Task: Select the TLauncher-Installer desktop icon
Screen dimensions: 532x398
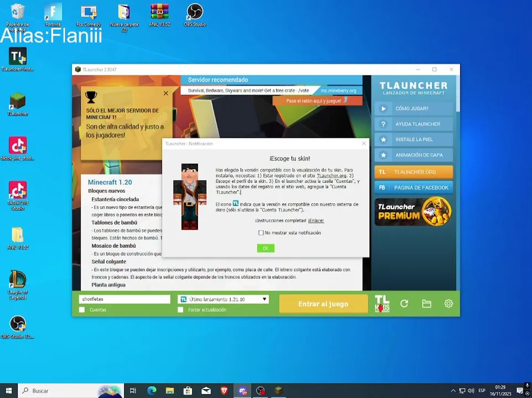Action: pyautogui.click(x=17, y=59)
